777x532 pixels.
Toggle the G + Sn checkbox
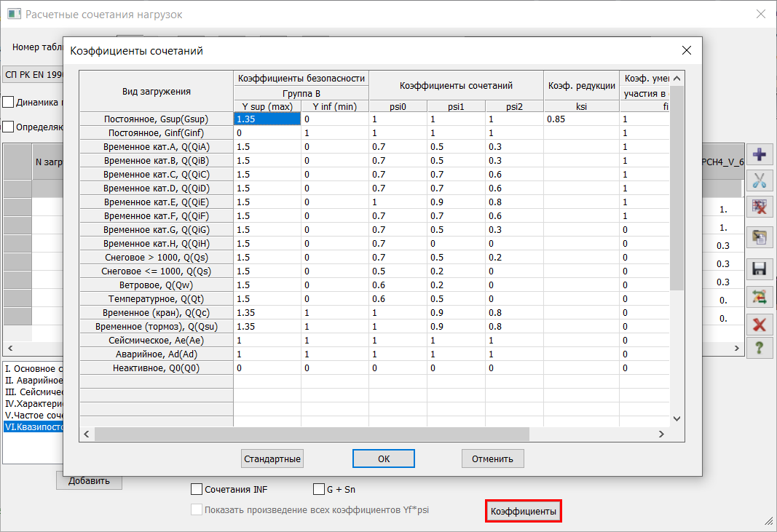click(319, 490)
